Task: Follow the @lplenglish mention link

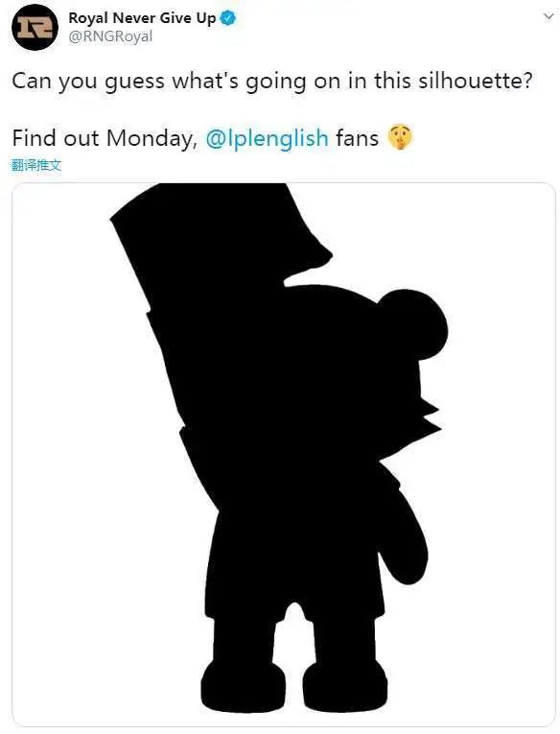Action: pyautogui.click(x=268, y=138)
